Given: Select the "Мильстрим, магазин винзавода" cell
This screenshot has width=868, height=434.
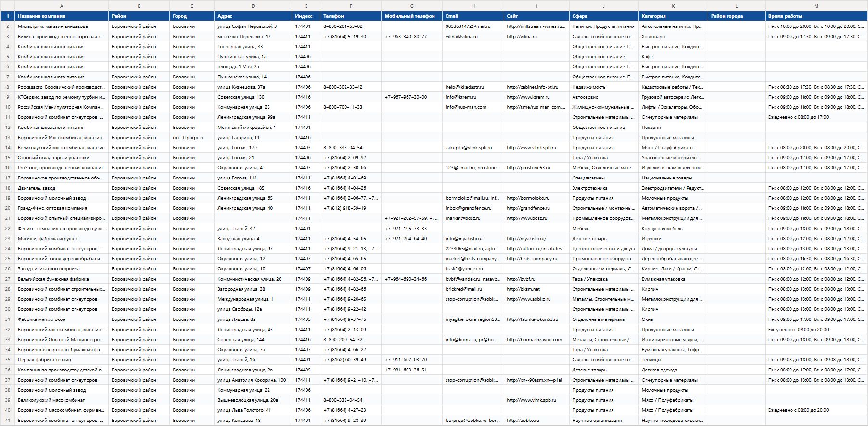Looking at the screenshot, I should click(x=62, y=26).
